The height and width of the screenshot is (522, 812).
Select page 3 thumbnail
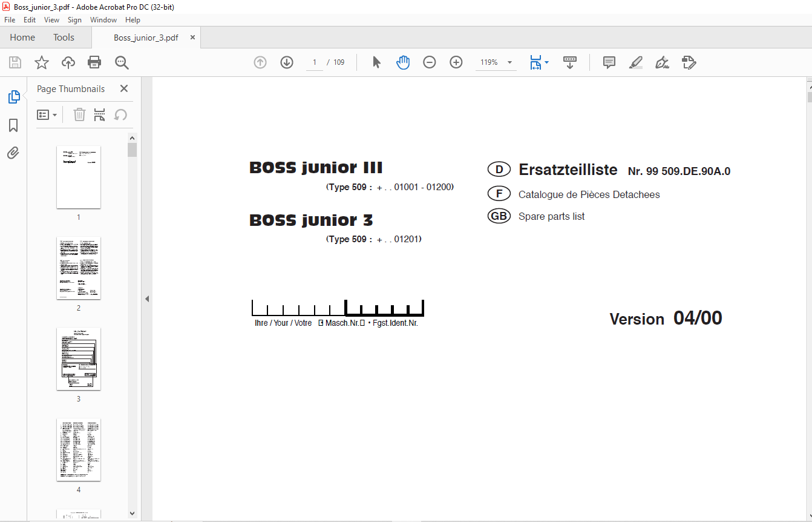(79, 358)
